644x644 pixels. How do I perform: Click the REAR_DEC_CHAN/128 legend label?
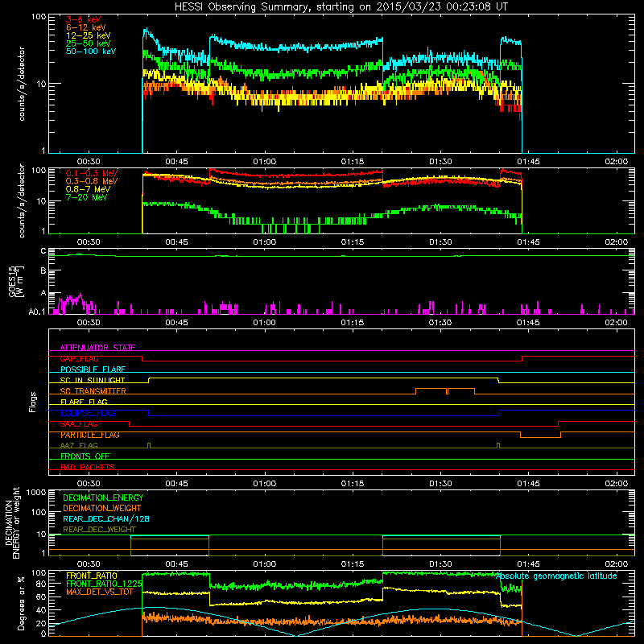(106, 518)
